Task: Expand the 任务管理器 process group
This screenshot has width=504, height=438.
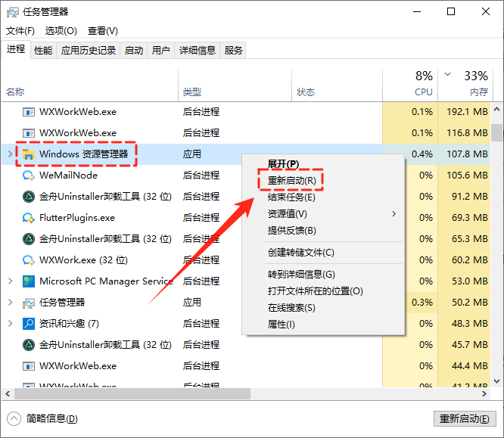Action: 11,303
